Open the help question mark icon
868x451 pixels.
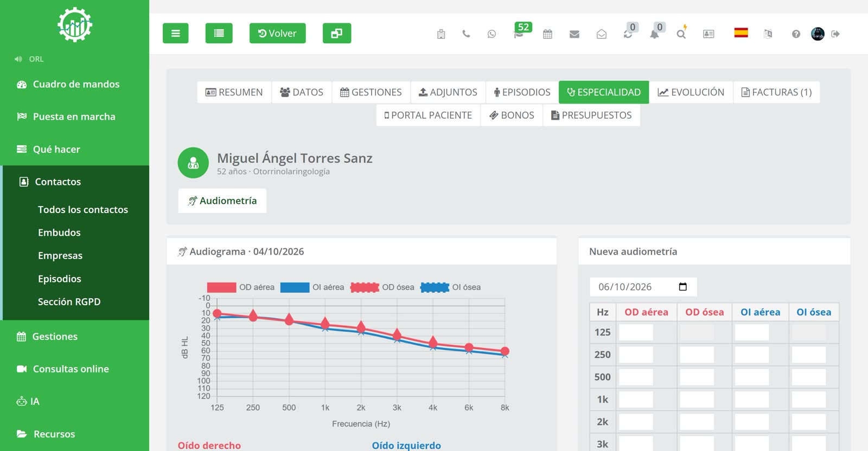(x=796, y=34)
